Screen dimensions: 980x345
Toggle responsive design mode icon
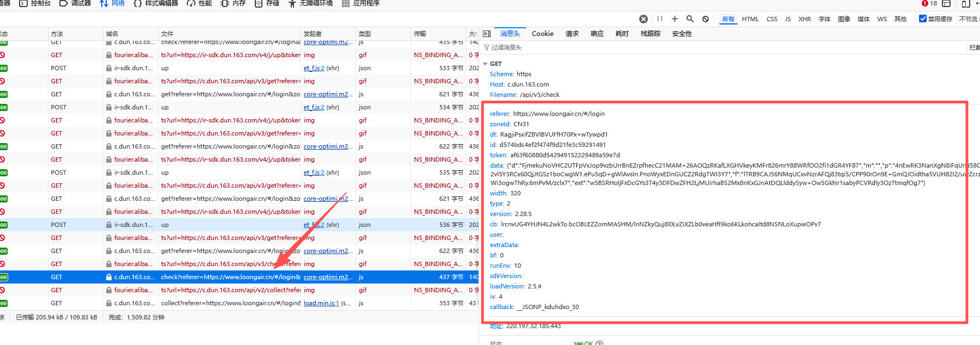pos(966,3)
